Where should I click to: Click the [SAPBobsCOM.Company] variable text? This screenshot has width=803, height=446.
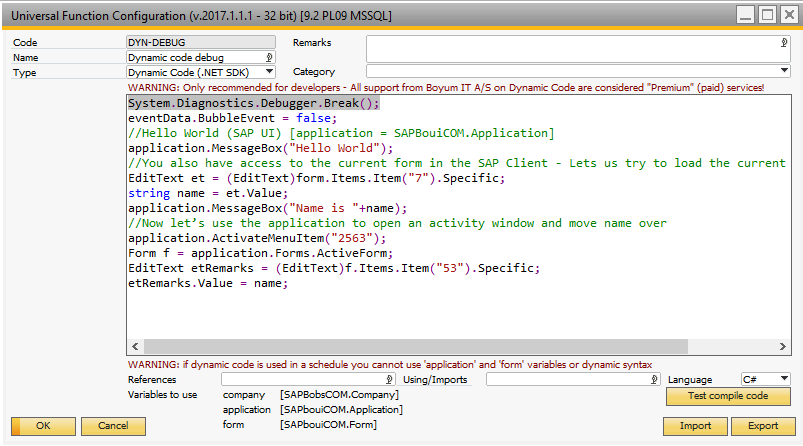pos(340,395)
